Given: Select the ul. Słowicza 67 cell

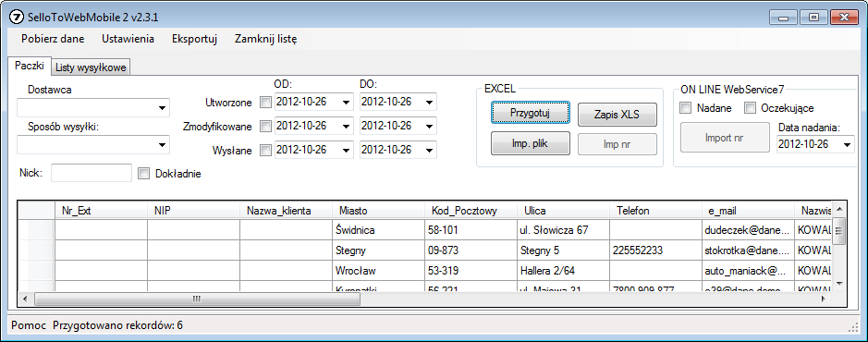Looking at the screenshot, I should (563, 229).
